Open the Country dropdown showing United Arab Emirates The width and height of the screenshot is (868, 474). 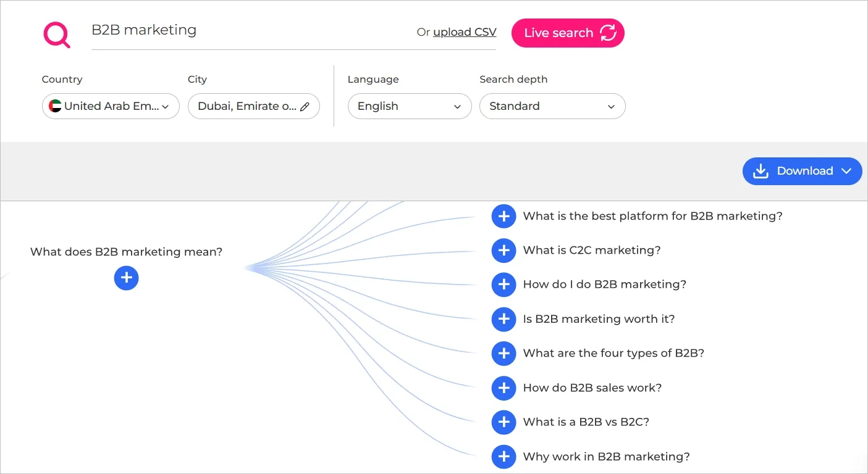click(x=111, y=106)
